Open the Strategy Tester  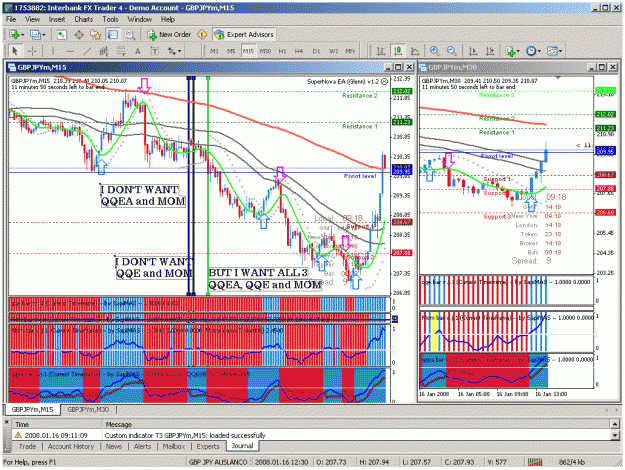130,35
